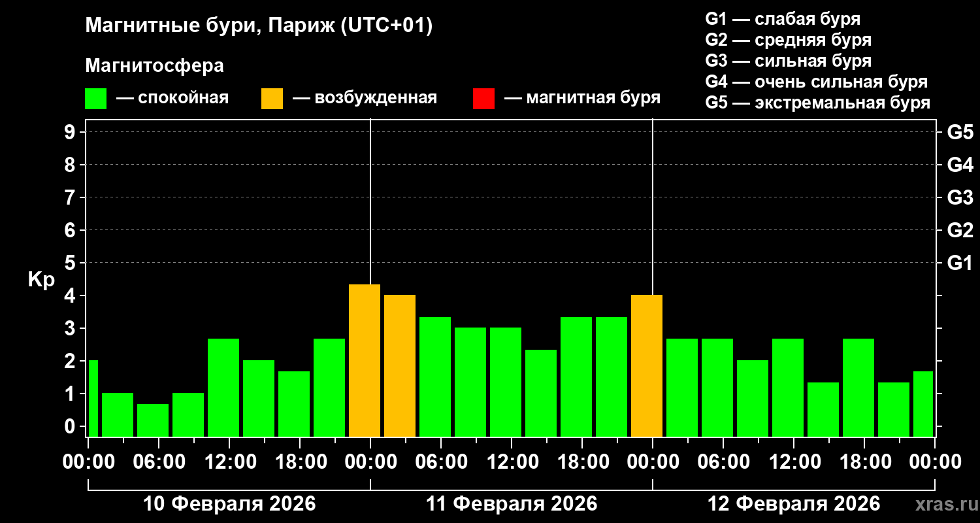Click the "G3 — сильная буря" line

point(789,61)
